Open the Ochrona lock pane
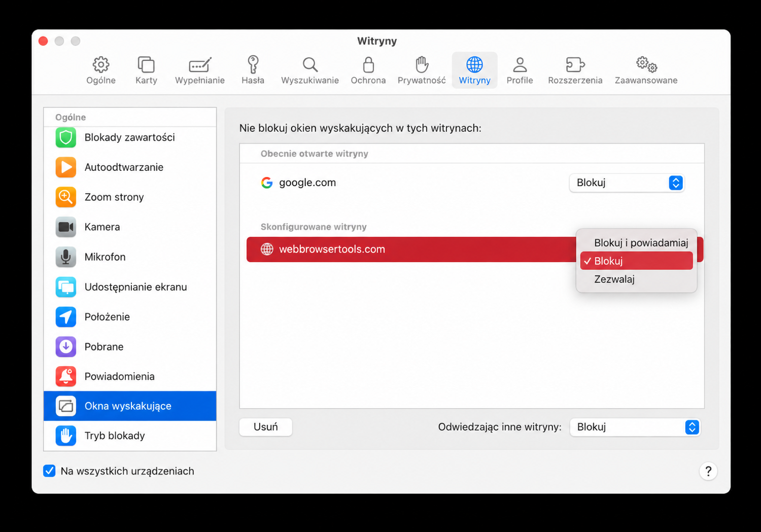761x532 pixels. (368, 70)
